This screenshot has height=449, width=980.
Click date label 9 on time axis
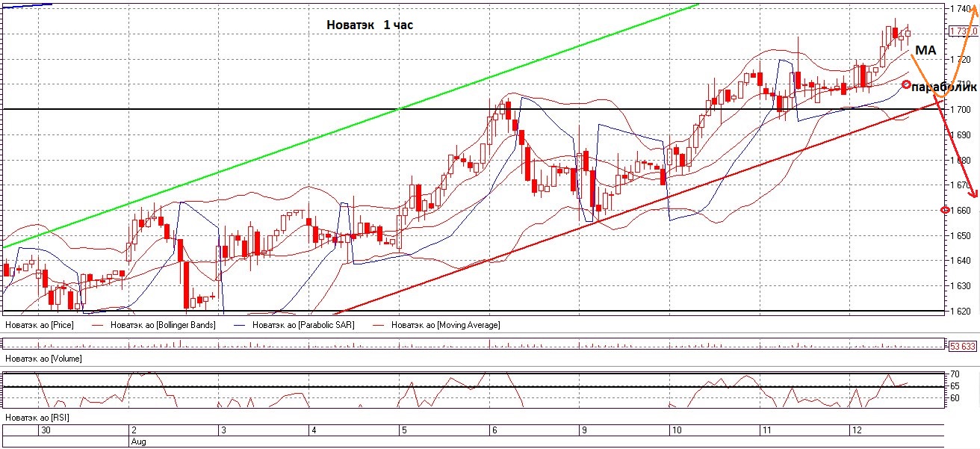585,431
